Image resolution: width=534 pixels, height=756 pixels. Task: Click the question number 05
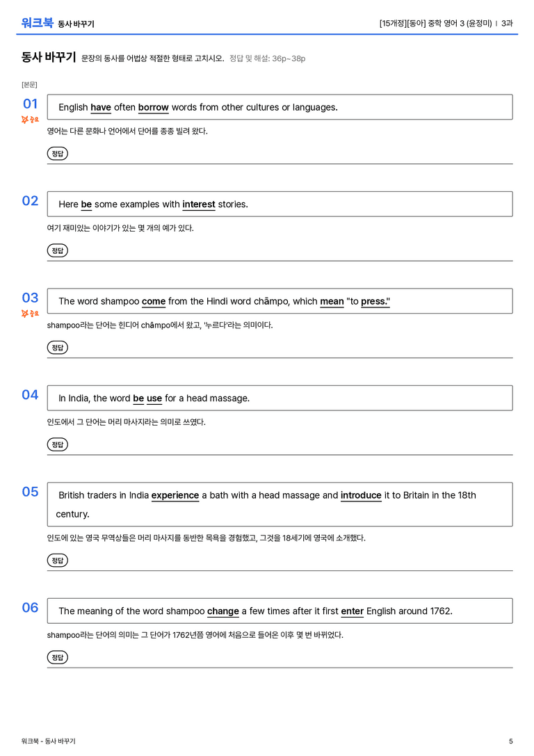pyautogui.click(x=31, y=492)
